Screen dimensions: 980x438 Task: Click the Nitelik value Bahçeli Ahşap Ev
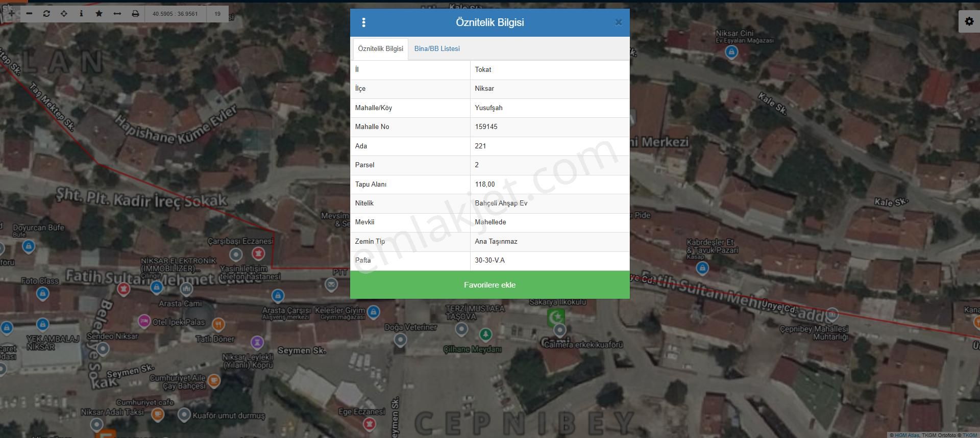click(501, 203)
